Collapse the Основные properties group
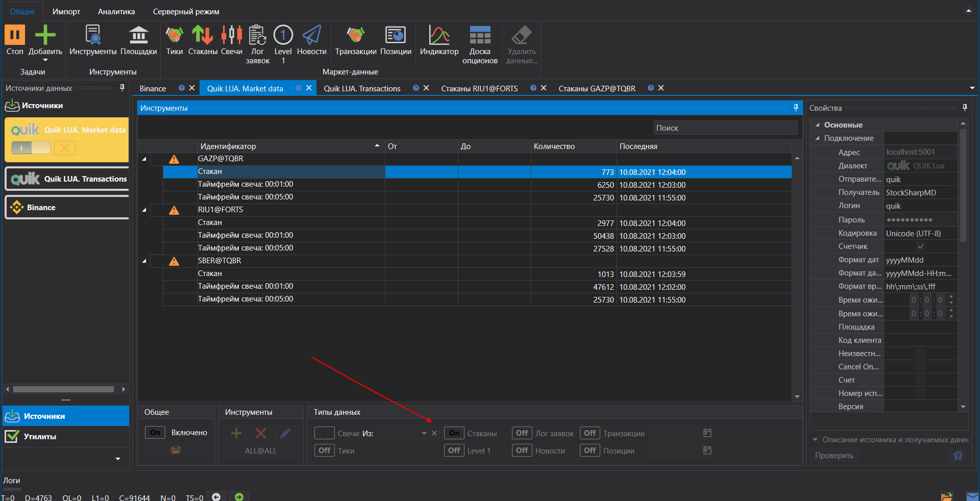 [x=817, y=125]
